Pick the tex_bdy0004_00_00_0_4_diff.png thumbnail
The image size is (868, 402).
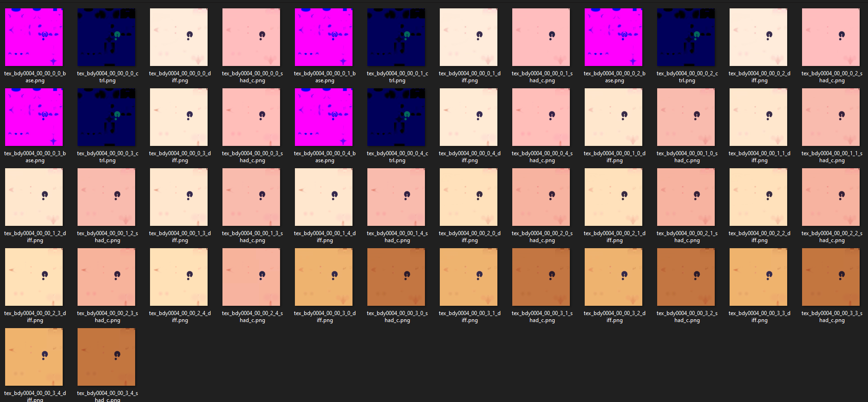point(469,117)
